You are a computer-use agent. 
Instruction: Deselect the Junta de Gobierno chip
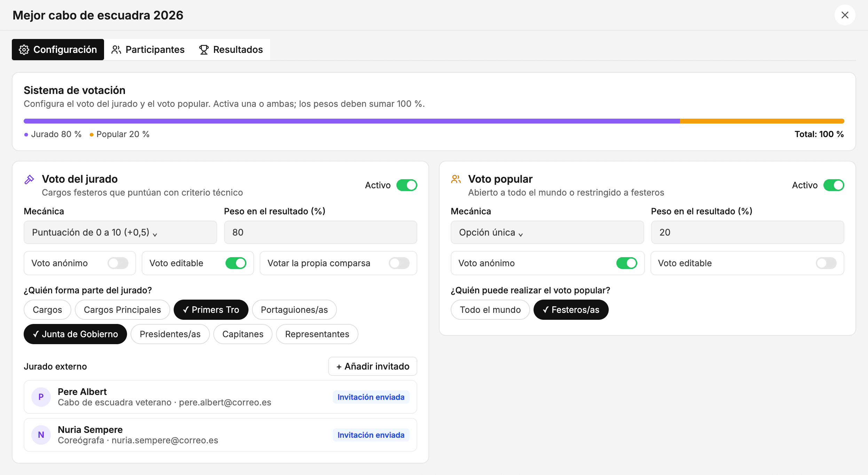[75, 334]
